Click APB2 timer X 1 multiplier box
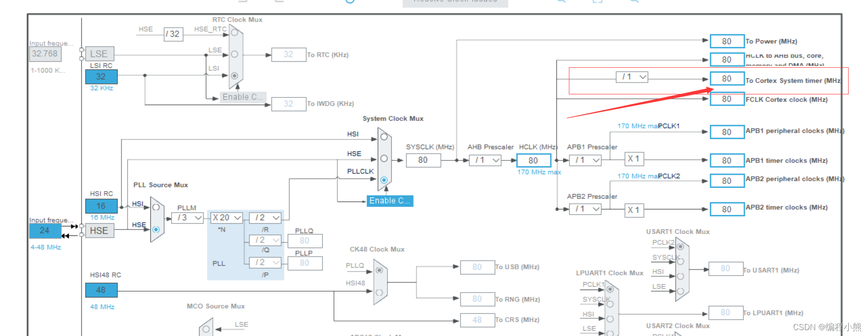The height and width of the screenshot is (336, 868). pyautogui.click(x=634, y=210)
